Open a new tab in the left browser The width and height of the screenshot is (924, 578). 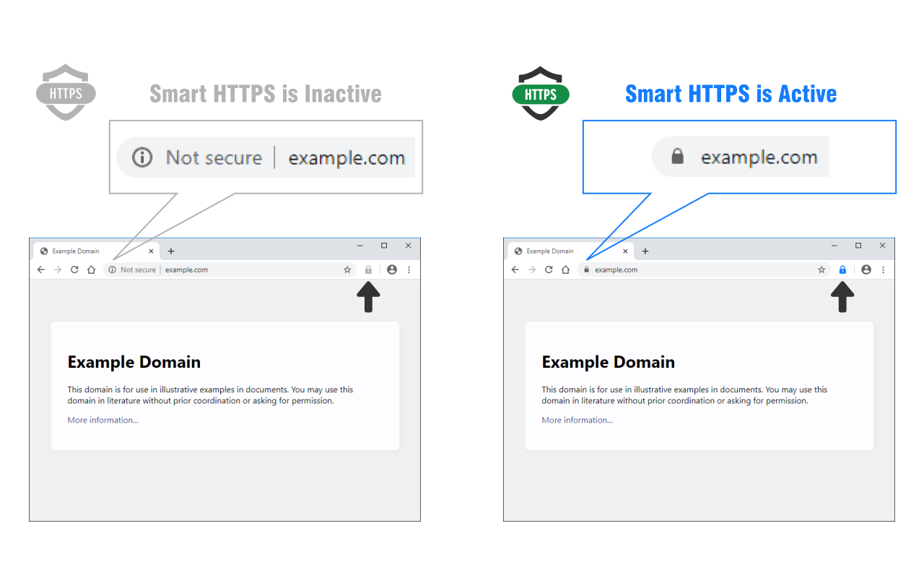point(171,251)
